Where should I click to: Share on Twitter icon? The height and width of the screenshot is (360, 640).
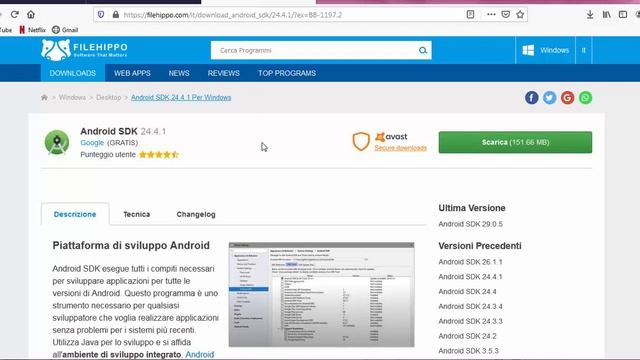549,98
